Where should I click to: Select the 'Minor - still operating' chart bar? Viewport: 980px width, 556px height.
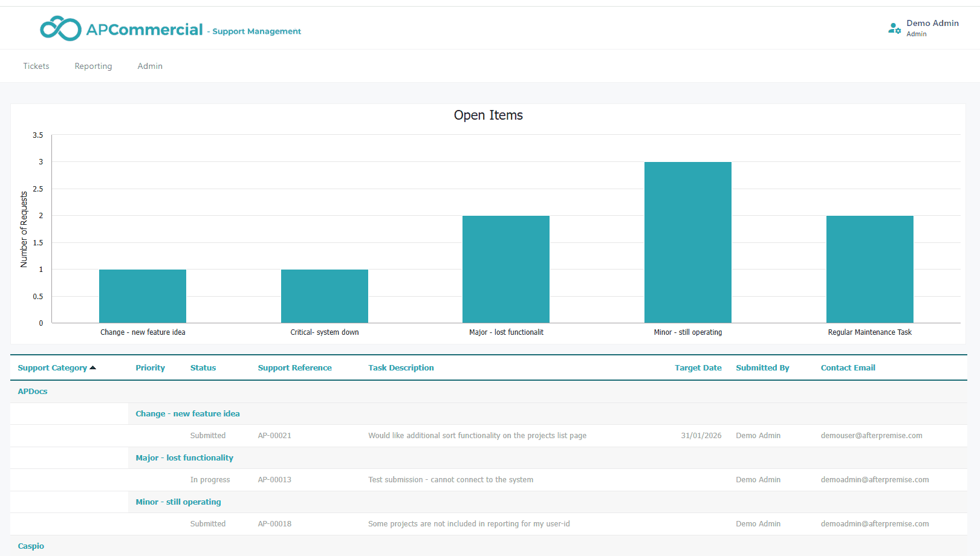point(687,242)
